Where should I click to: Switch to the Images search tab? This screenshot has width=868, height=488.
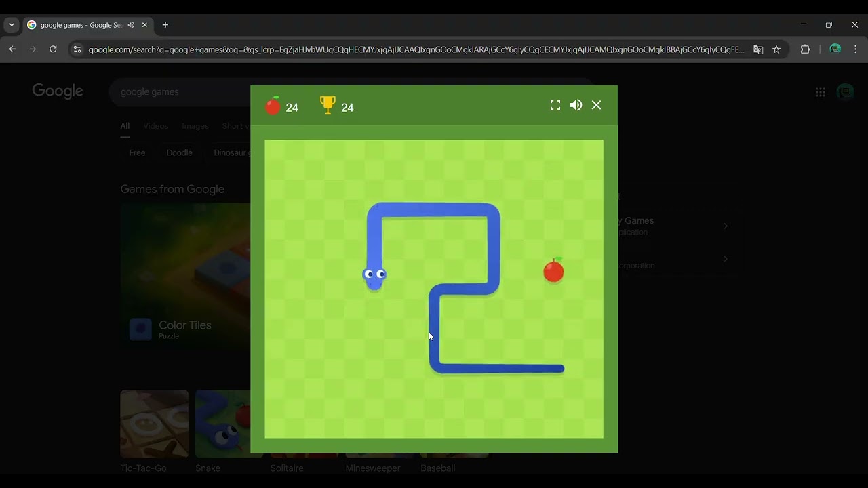pyautogui.click(x=195, y=126)
